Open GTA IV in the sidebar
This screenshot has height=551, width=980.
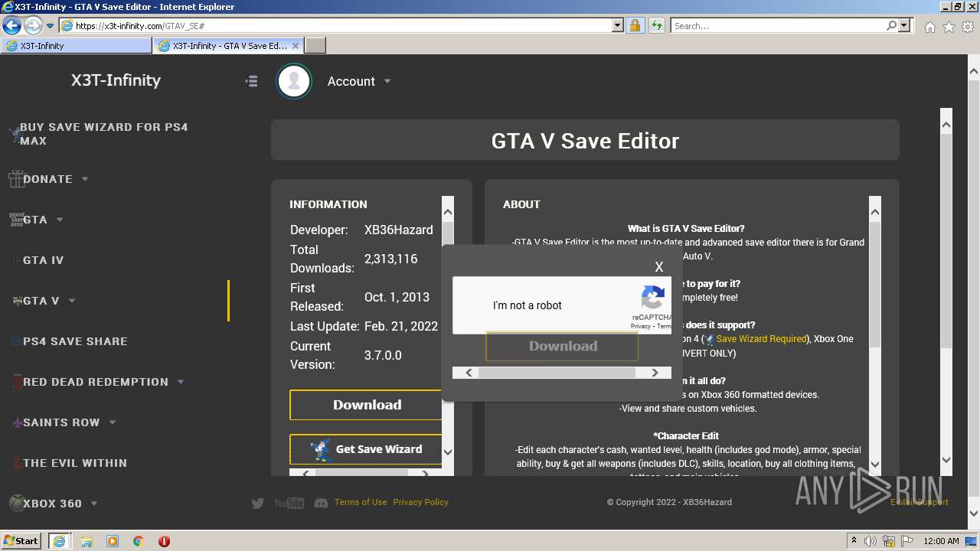coord(43,260)
